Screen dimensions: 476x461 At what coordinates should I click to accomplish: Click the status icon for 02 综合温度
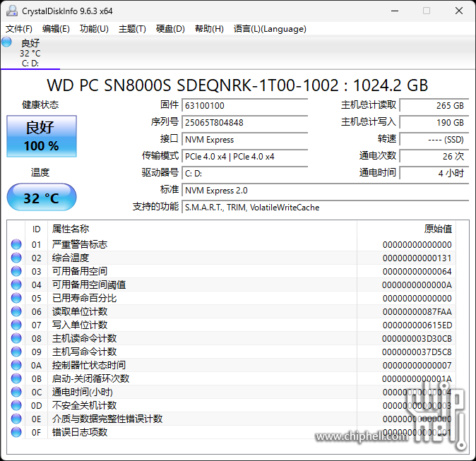coord(16,258)
